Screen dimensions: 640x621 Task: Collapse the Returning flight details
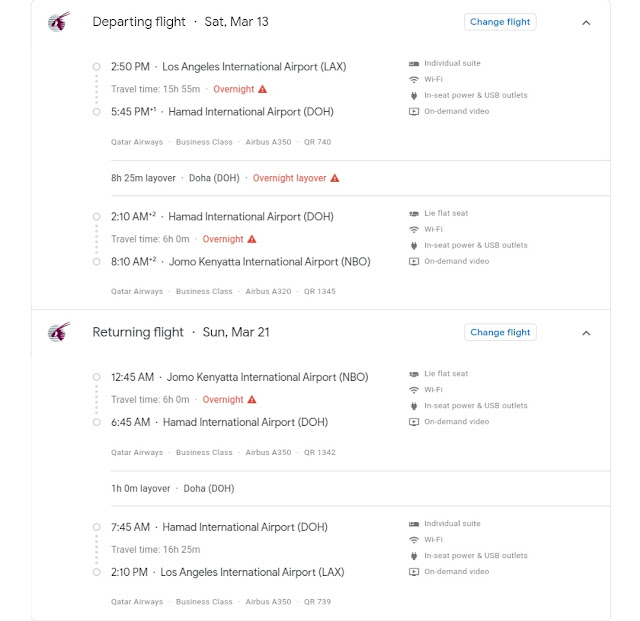coord(586,332)
